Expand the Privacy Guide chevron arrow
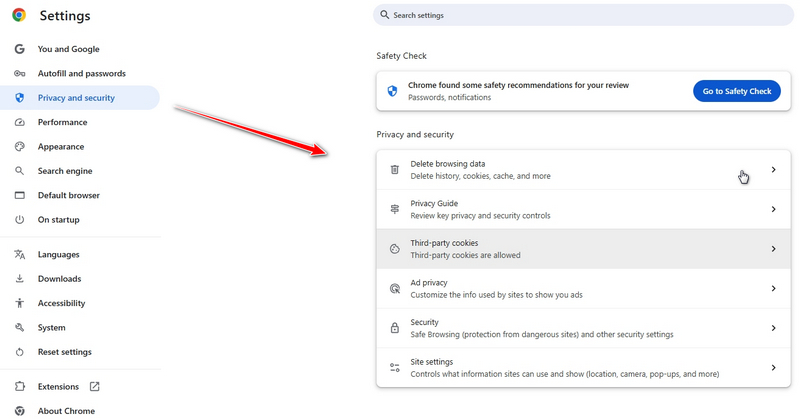800x419 pixels. pyautogui.click(x=773, y=209)
